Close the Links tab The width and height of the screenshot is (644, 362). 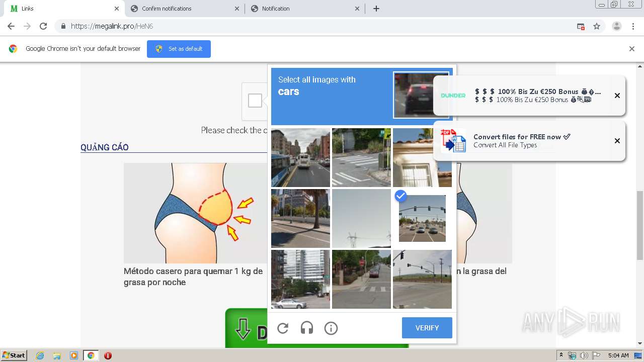click(x=117, y=9)
